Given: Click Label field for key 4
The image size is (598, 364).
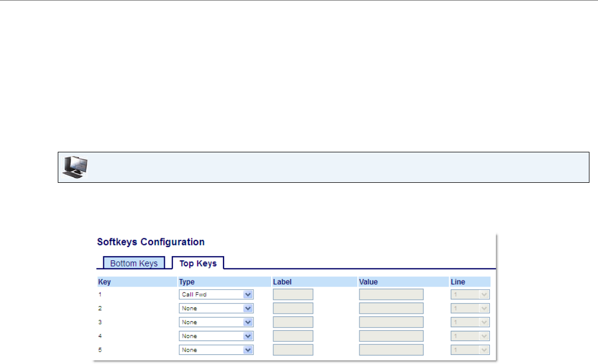Looking at the screenshot, I should coord(293,336).
